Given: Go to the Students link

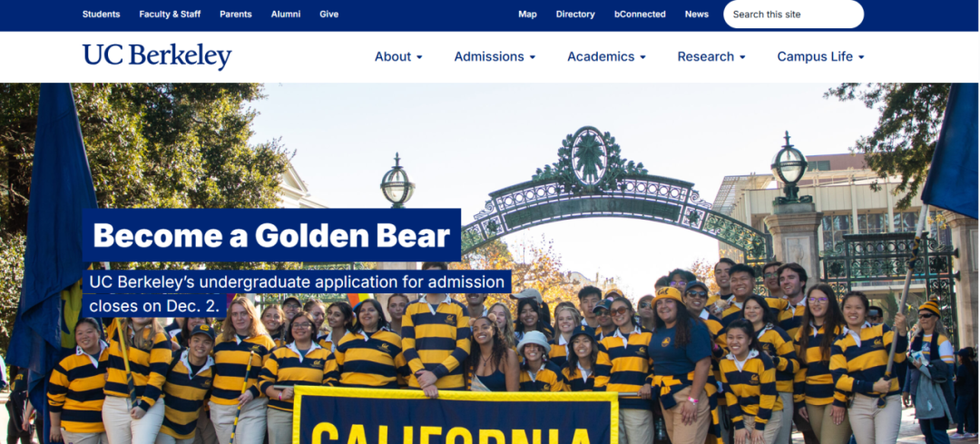Looking at the screenshot, I should tap(102, 14).
